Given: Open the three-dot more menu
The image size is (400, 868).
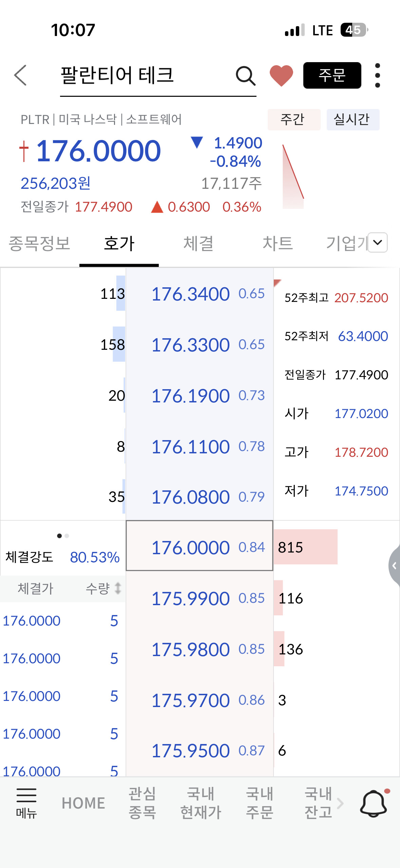Looking at the screenshot, I should click(x=377, y=75).
